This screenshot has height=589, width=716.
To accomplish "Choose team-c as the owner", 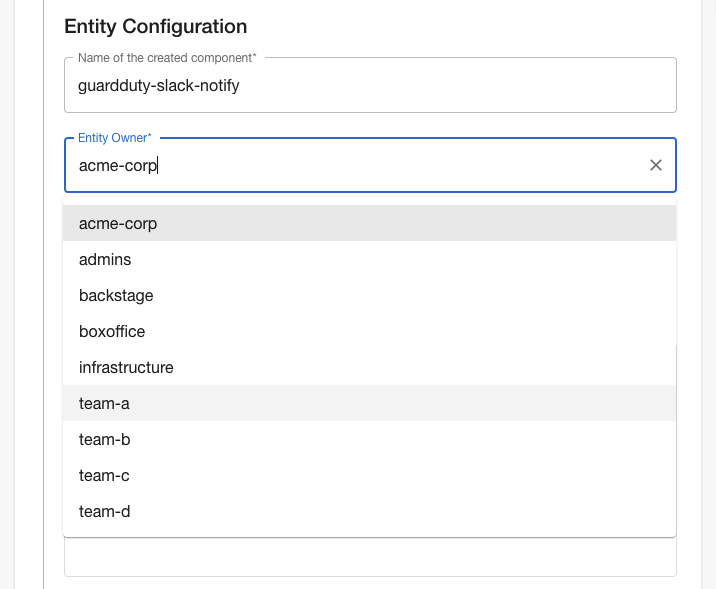I will (x=104, y=476).
